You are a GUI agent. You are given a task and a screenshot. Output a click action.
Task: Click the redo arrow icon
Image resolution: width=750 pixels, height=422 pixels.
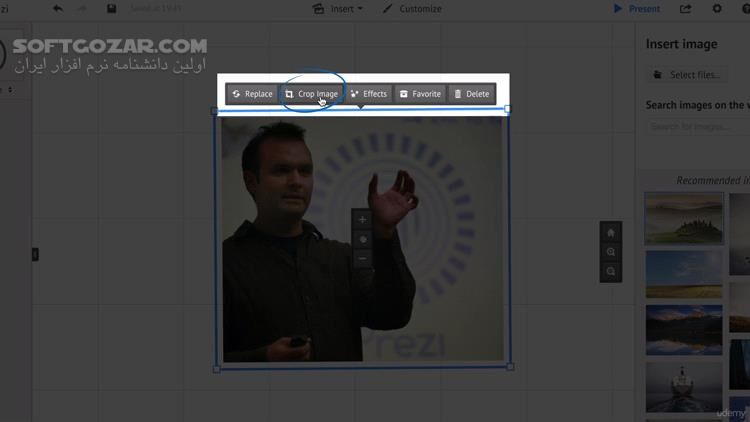point(84,9)
